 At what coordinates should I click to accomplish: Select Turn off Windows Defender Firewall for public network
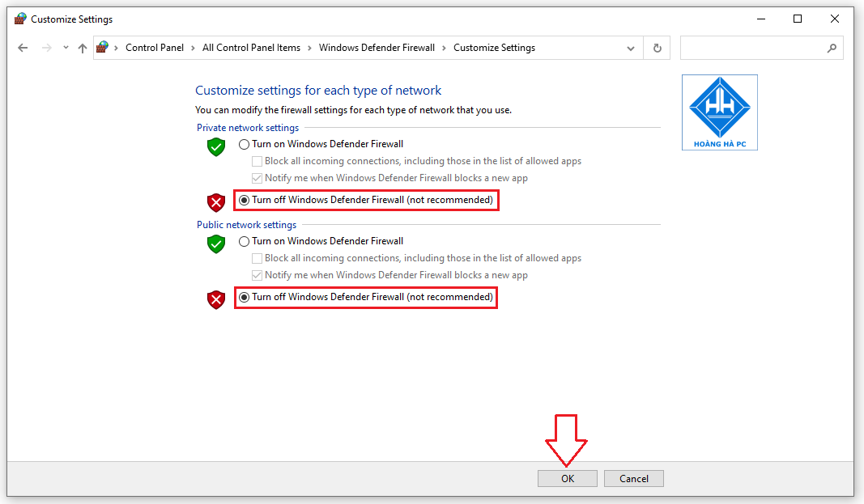click(244, 297)
